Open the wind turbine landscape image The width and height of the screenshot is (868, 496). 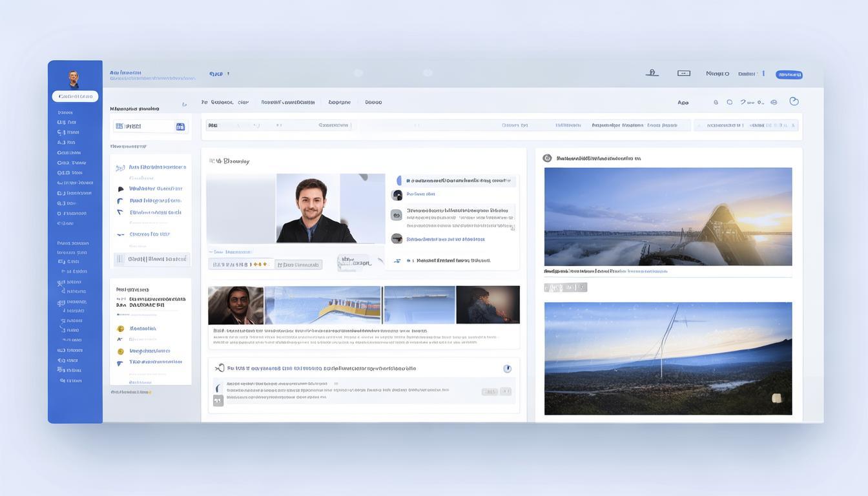(668, 358)
